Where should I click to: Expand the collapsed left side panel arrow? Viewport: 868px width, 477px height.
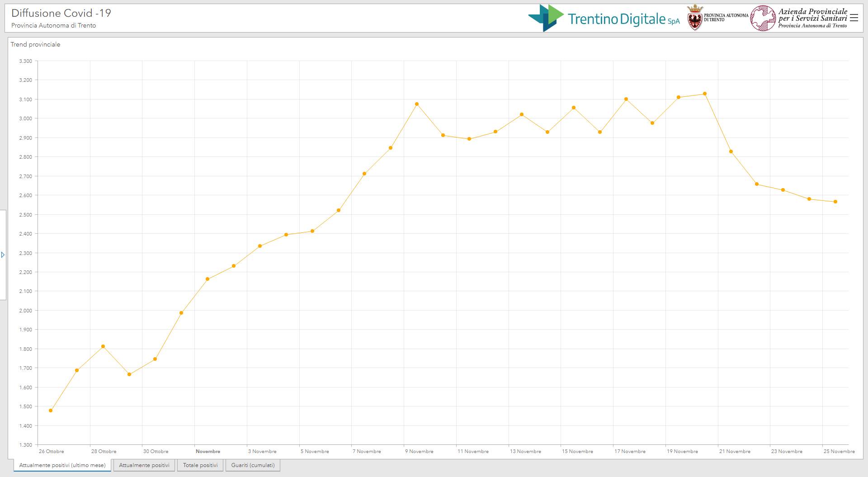coord(3,255)
